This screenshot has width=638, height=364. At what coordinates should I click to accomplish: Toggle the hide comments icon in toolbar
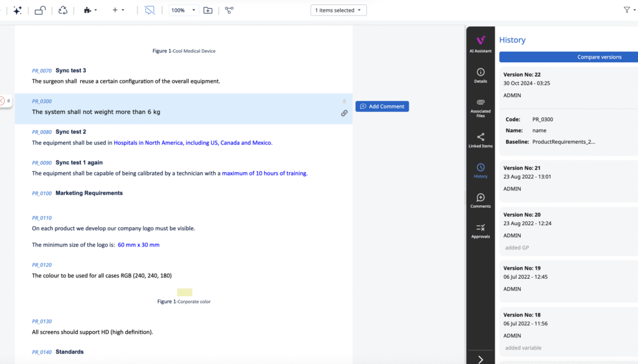coord(150,10)
